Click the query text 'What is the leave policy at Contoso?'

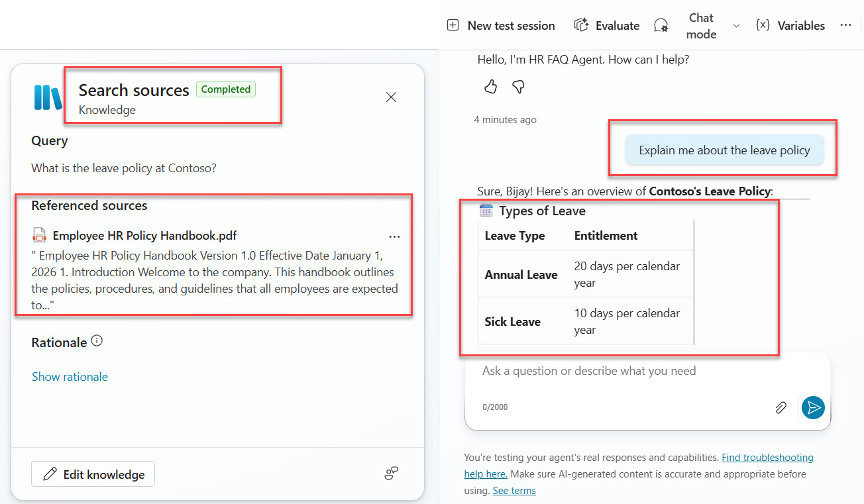coord(124,168)
